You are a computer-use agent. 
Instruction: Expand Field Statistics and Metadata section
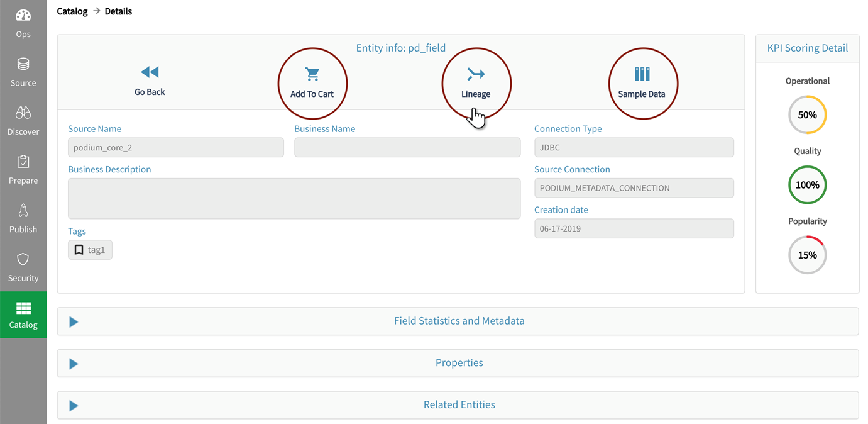74,322
